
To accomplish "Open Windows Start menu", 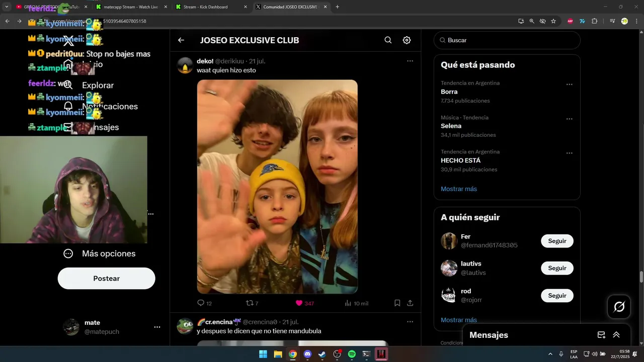I will (263, 354).
